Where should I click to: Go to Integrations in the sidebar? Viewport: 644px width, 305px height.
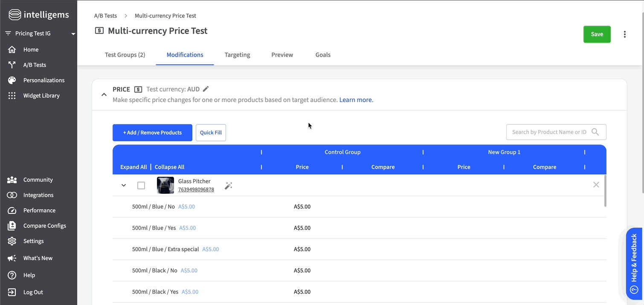(38, 195)
